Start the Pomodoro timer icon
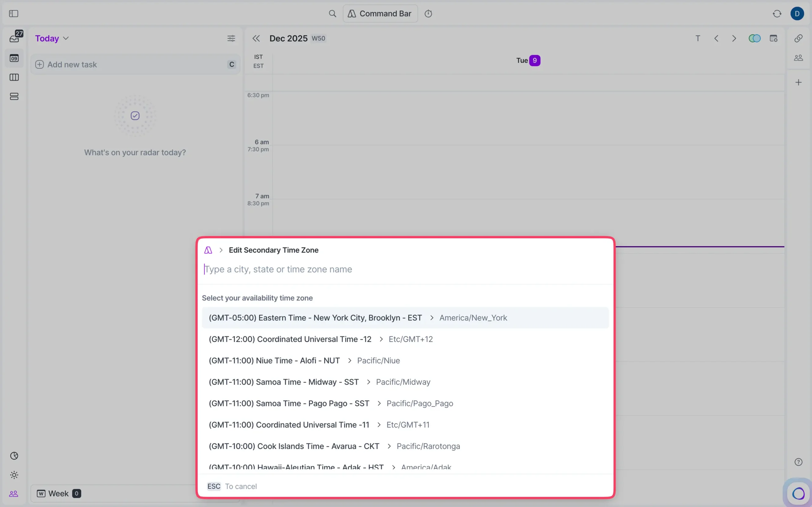This screenshot has height=507, width=812. 429,13
